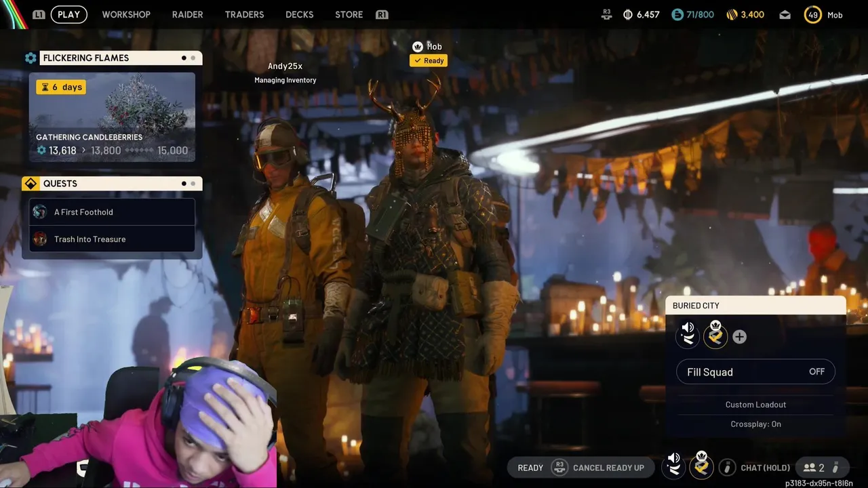
Task: Click the R1 next-tab icon
Action: pos(382,14)
